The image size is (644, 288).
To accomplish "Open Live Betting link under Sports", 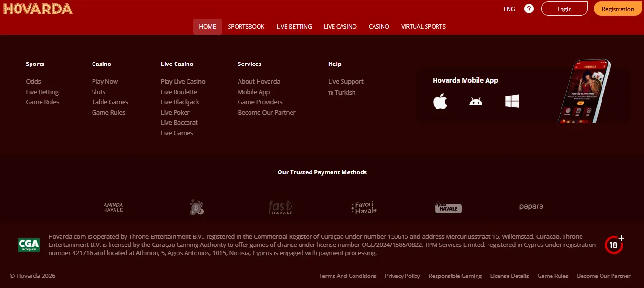I will (x=42, y=92).
